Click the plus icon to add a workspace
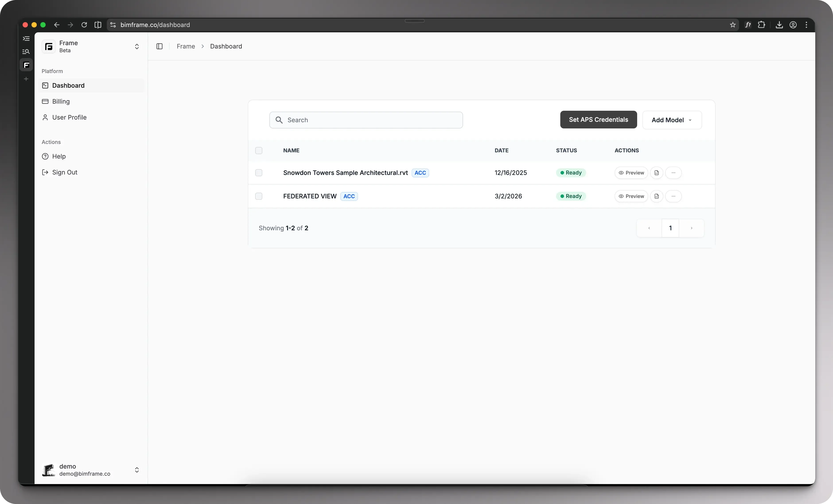This screenshot has height=504, width=833. coord(26,79)
